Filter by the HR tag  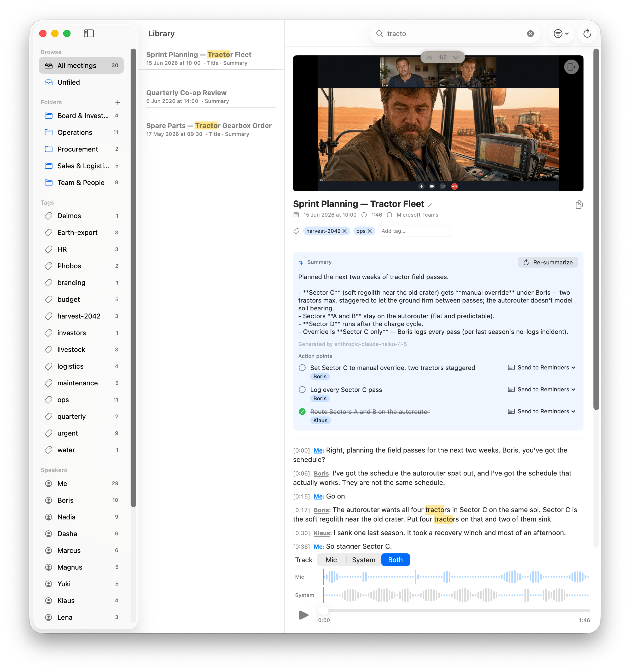coord(81,249)
